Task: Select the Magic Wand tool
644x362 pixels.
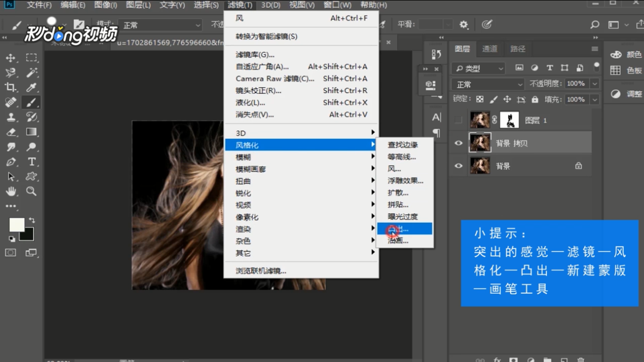Action: [x=32, y=73]
